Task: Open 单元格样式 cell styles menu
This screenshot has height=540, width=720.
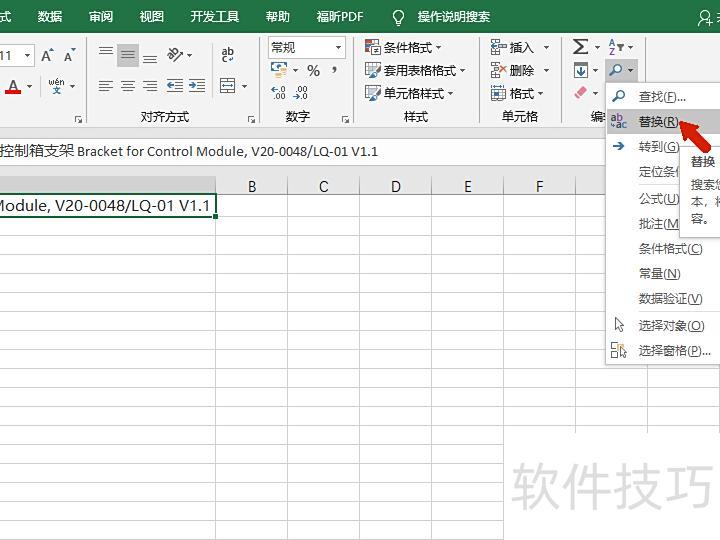Action: 409,93
